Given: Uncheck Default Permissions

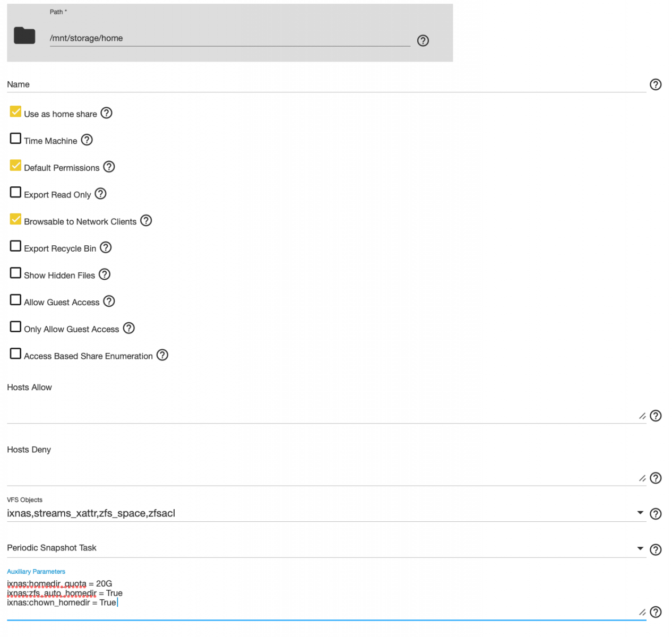Looking at the screenshot, I should 16,166.
